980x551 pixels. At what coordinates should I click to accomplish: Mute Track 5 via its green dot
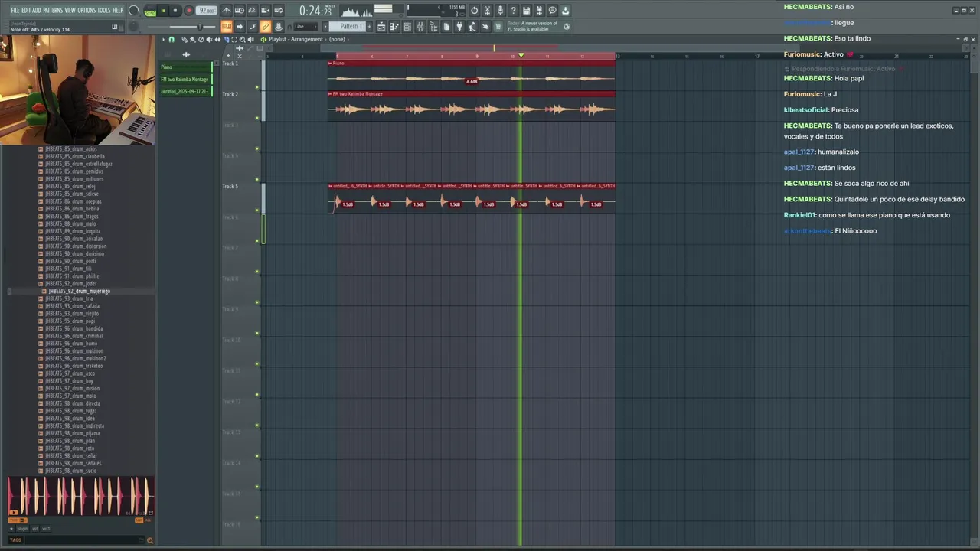[x=257, y=210]
